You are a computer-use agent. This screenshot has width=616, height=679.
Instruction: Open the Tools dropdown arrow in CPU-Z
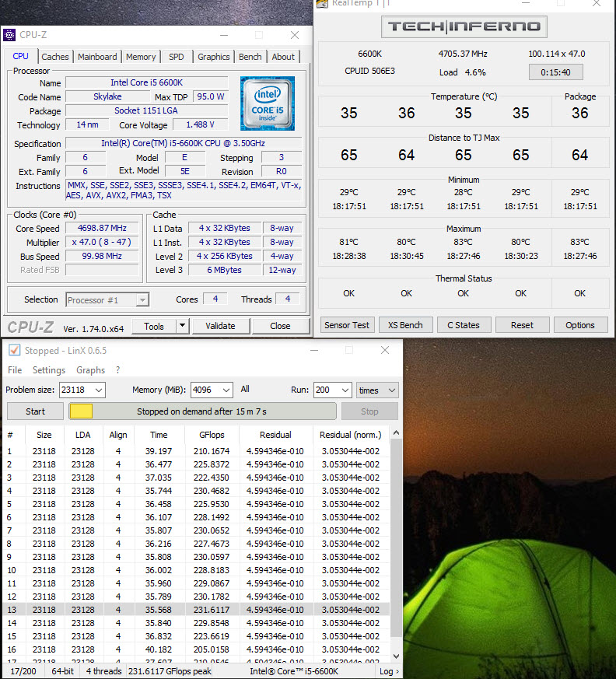183,326
